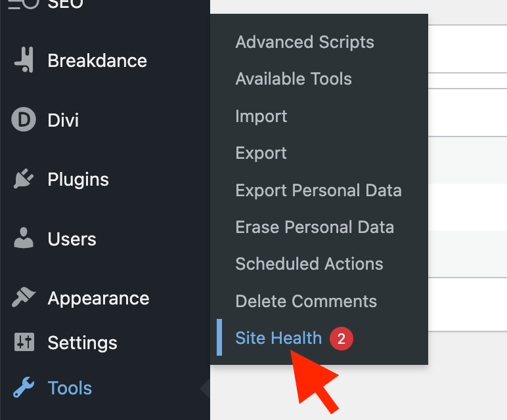The width and height of the screenshot is (507, 420).
Task: Go to Scheduled Actions
Action: 309,264
